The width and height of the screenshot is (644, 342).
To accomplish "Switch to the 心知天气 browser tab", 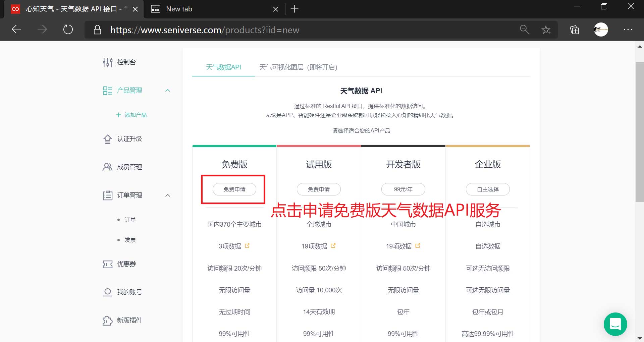I will point(74,9).
